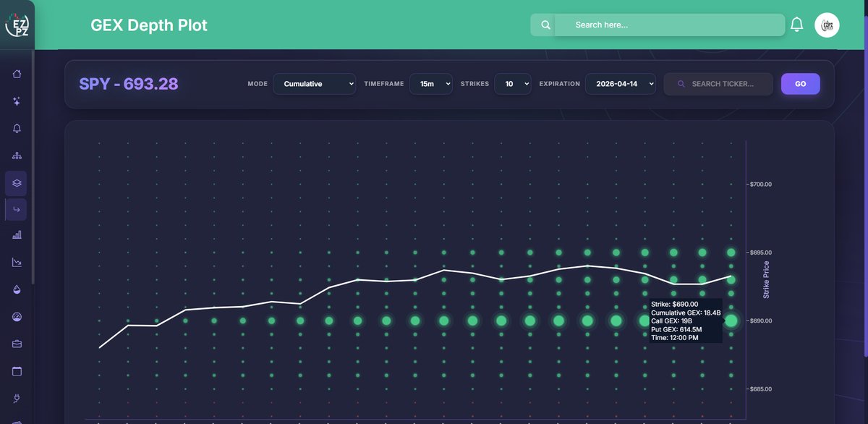Click the 'Call GEX: 19B' tooltip line
Viewport: 868px width, 424px height.
pos(673,321)
